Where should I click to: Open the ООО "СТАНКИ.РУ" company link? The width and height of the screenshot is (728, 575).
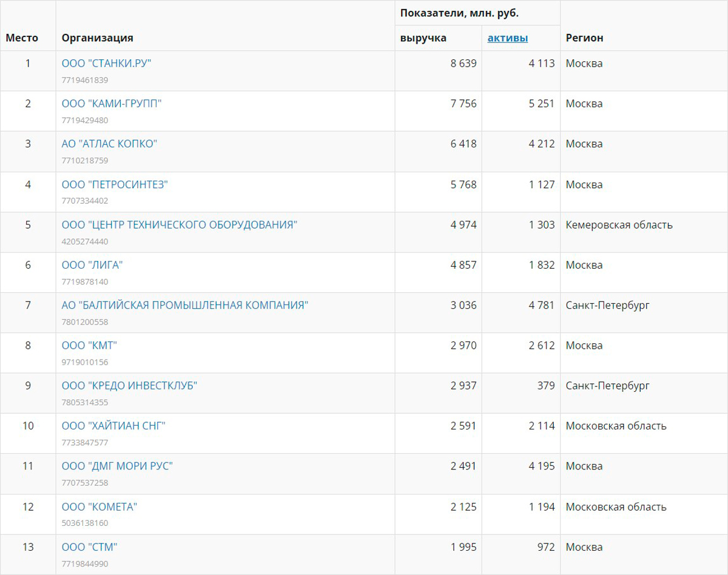point(106,64)
